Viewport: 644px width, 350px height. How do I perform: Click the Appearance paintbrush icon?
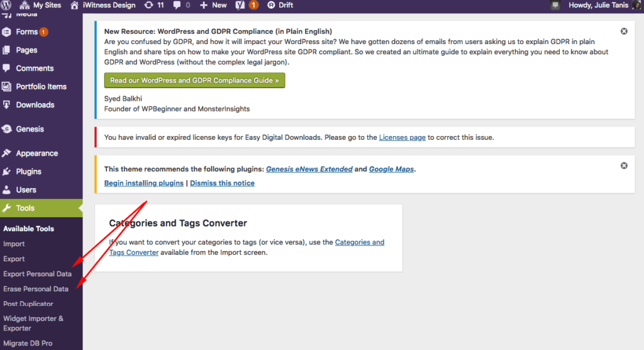(x=6, y=153)
